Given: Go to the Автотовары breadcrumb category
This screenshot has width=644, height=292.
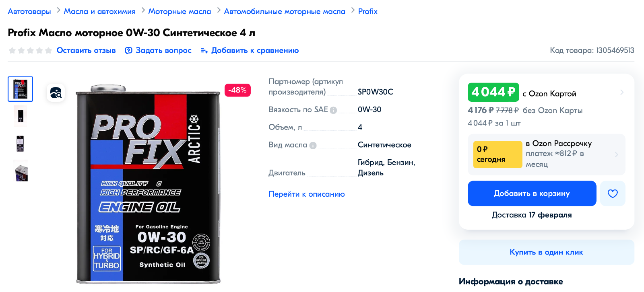Looking at the screenshot, I should pos(29,12).
